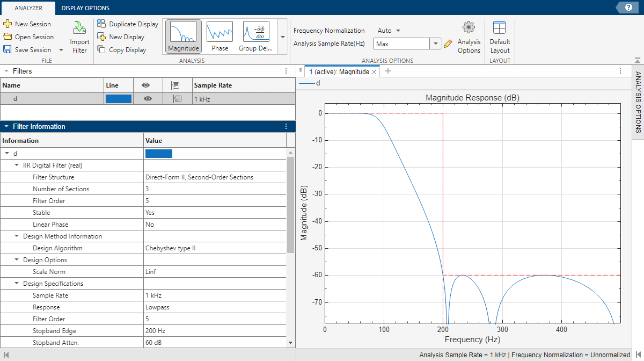
Task: Start a New Session
Action: pyautogui.click(x=30, y=24)
